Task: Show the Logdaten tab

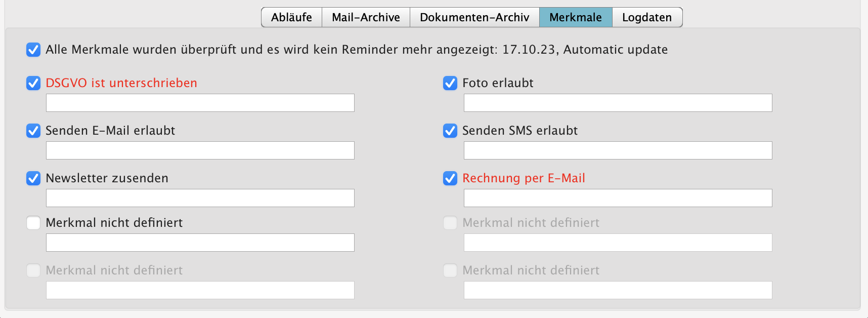Action: (x=647, y=17)
